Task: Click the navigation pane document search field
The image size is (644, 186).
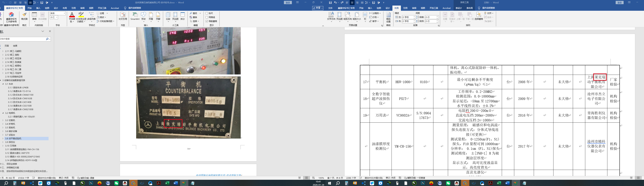Action: (x=22, y=39)
